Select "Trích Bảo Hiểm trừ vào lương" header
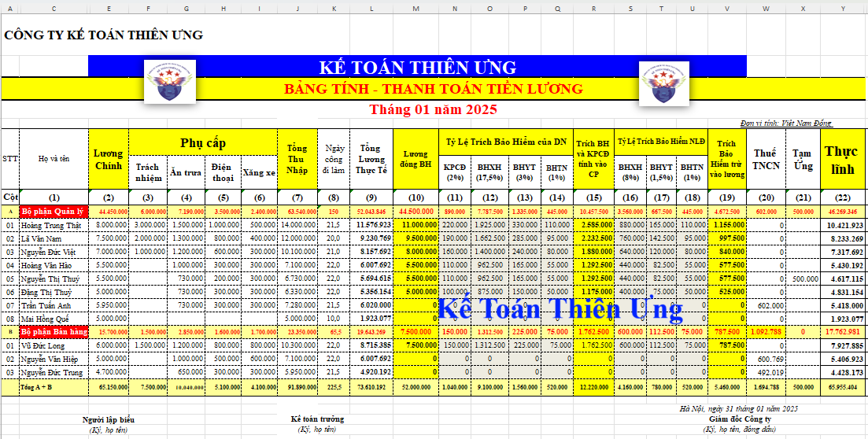868x439 pixels. click(x=727, y=159)
